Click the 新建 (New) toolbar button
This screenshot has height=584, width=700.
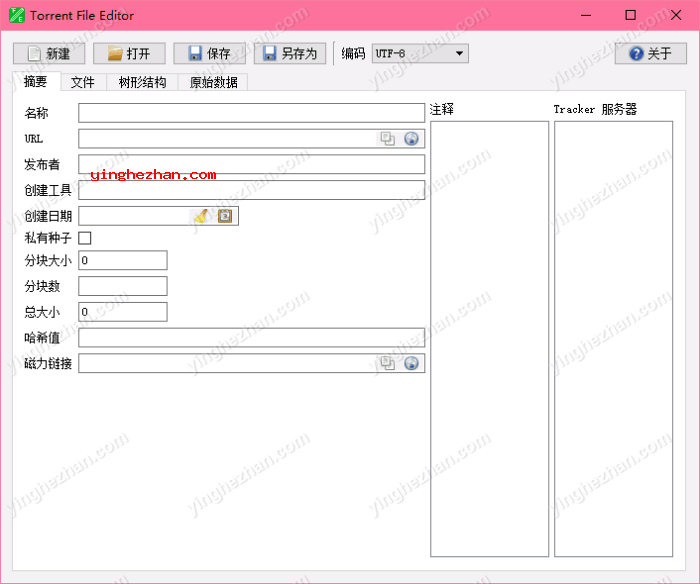(49, 54)
